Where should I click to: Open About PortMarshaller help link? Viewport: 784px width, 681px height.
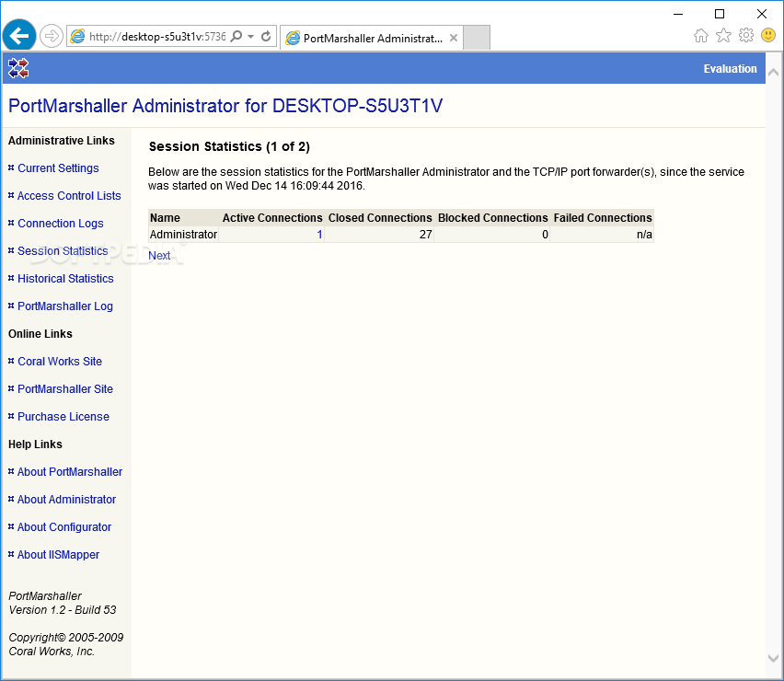point(70,471)
